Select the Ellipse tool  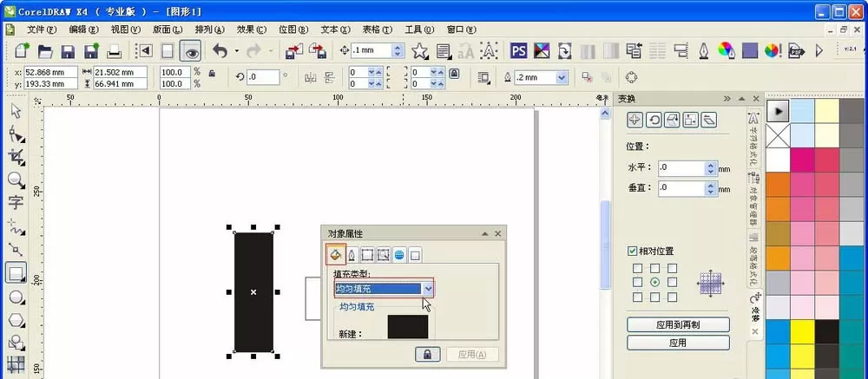[x=16, y=297]
